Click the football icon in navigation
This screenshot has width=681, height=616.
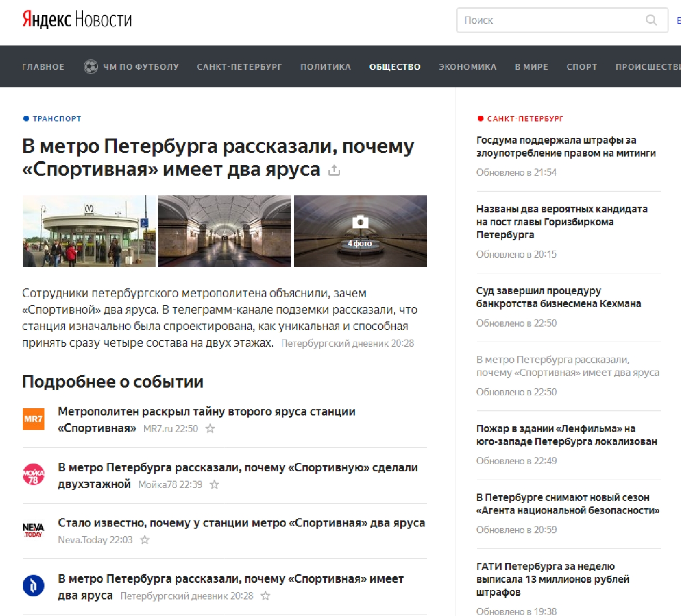click(x=90, y=67)
